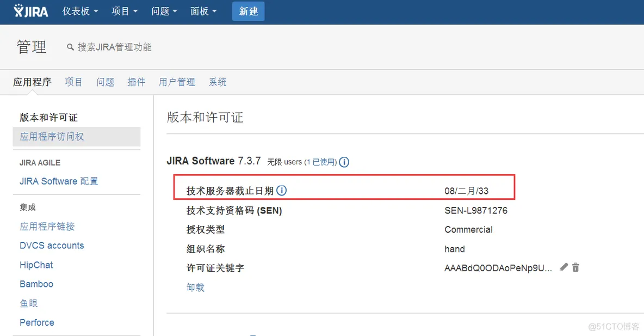Screen dimensions: 644x336
Task: Click the 搜索JIRA管理功能 search field
Action: pyautogui.click(x=115, y=47)
